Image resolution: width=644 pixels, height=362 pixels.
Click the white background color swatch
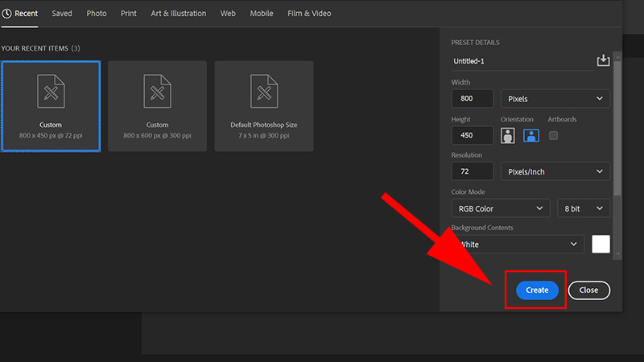coord(601,245)
